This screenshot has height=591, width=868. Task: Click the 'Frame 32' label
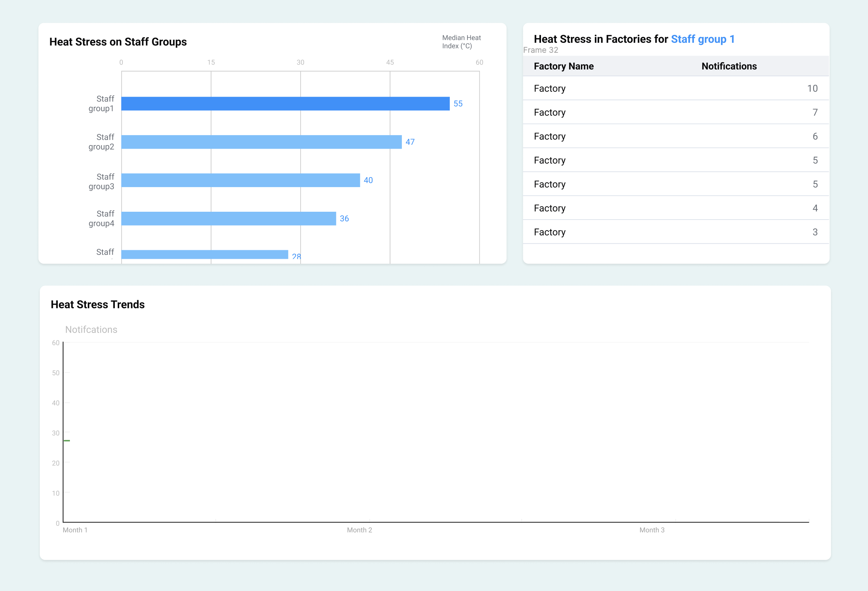540,50
